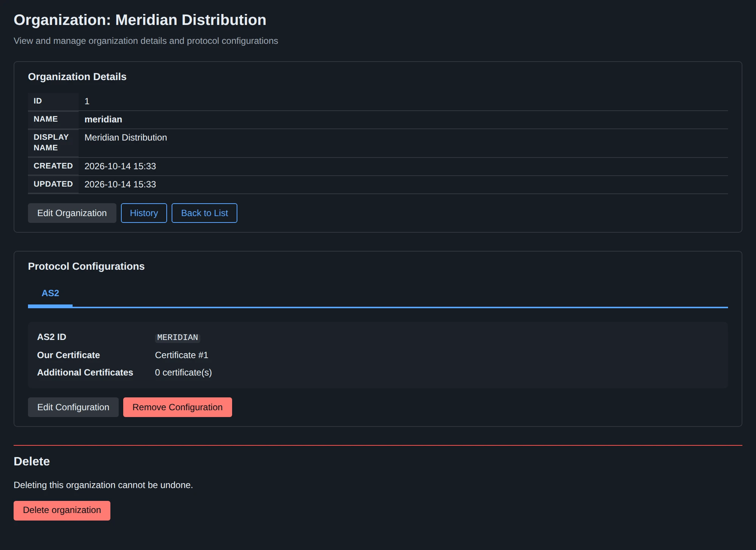Click the Updated row timestamp value
Screen dimensions: 756x550
click(120, 184)
